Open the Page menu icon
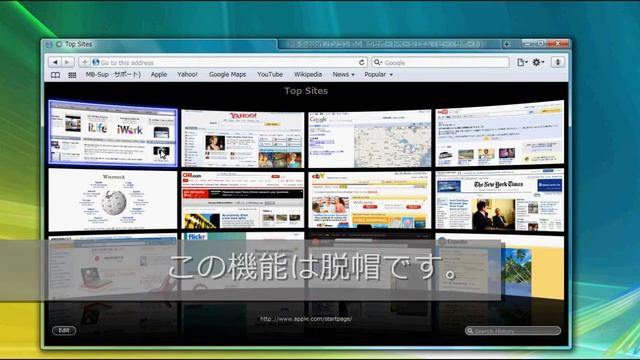 pos(522,62)
